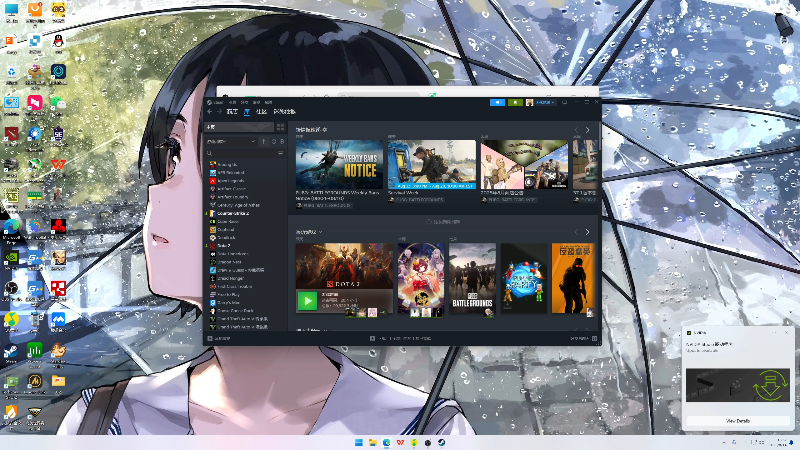Open the Pummel Party game cover
800x450 pixels.
pos(524,278)
